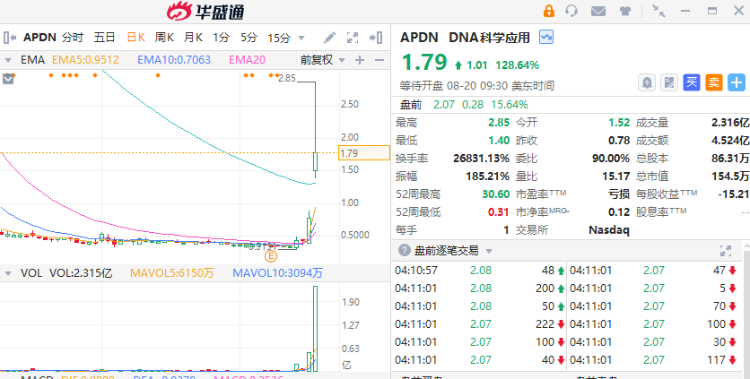Click the orange lock icon

point(549,11)
